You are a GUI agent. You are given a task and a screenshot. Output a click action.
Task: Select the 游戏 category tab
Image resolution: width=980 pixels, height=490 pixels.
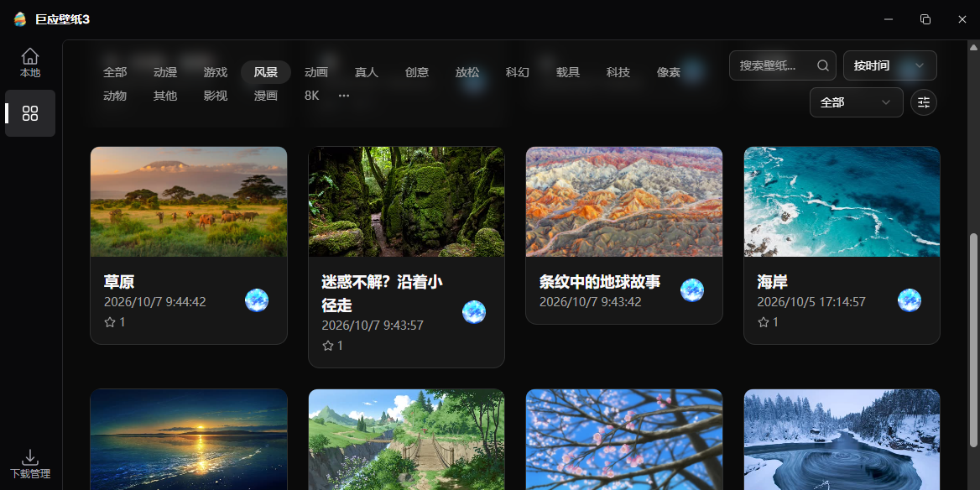coord(216,72)
